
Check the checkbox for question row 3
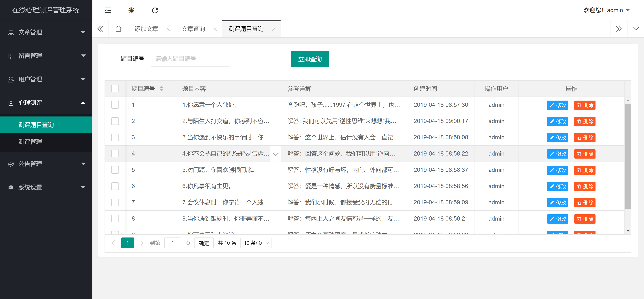click(x=115, y=137)
